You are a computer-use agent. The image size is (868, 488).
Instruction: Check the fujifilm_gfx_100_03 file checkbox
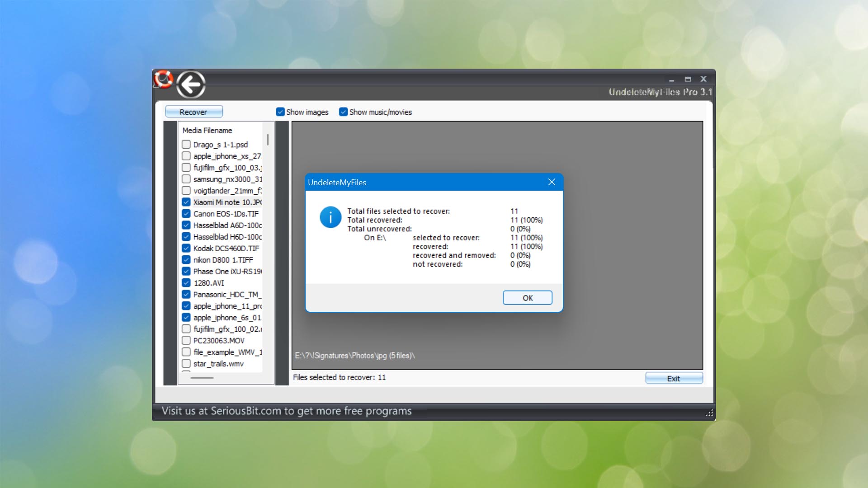(x=186, y=167)
